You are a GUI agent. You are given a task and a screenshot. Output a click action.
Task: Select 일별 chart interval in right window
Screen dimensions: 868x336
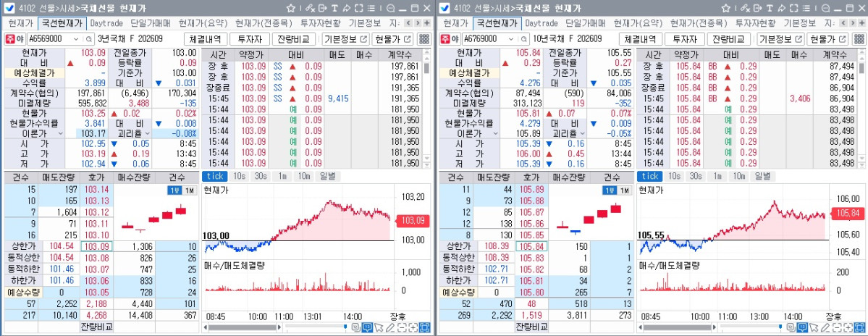[x=762, y=176]
